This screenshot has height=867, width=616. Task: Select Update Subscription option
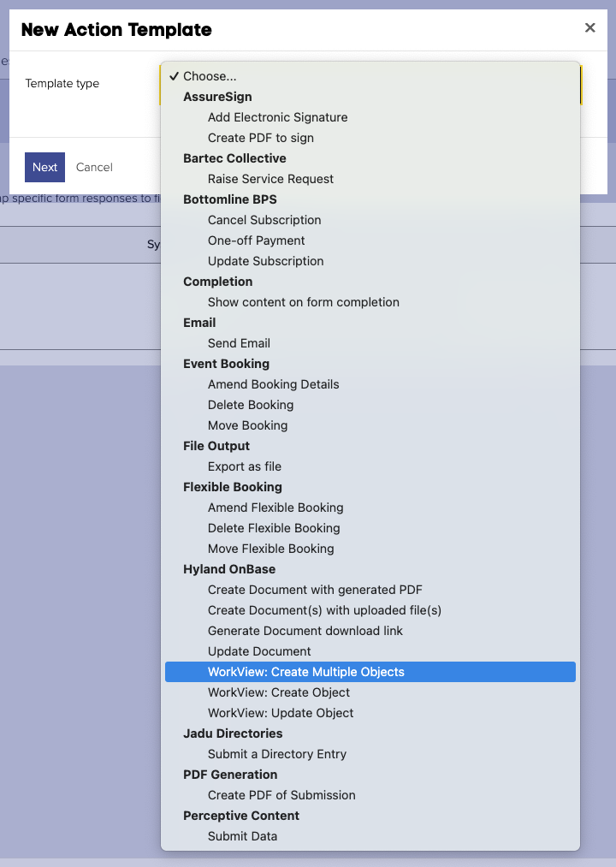[x=370, y=261]
